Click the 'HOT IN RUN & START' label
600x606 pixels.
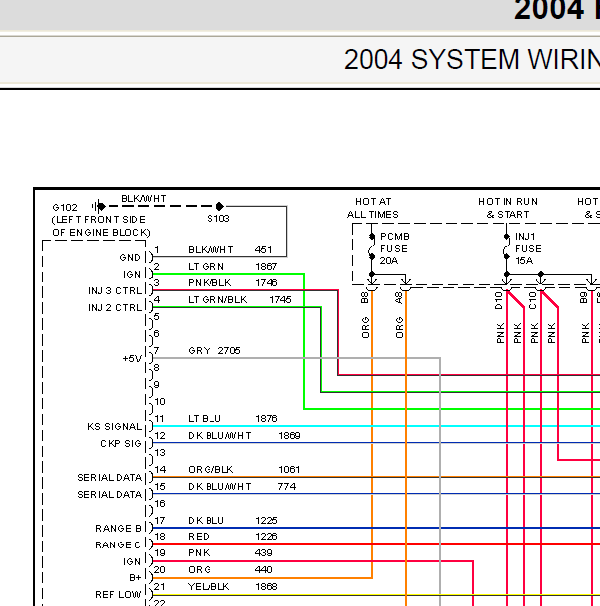(x=508, y=208)
